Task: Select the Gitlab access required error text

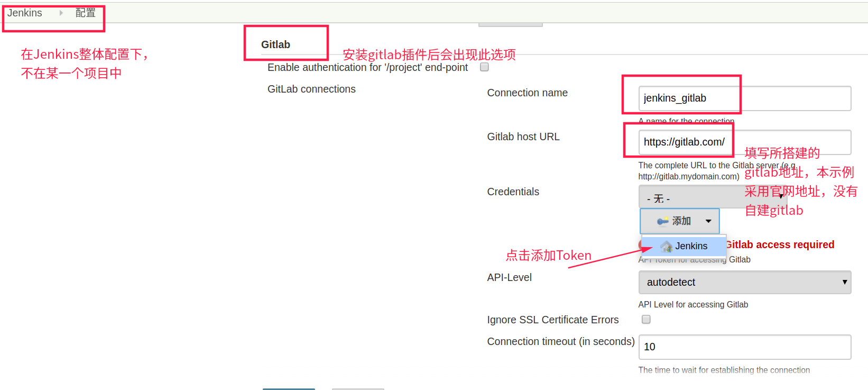Action: click(x=780, y=244)
